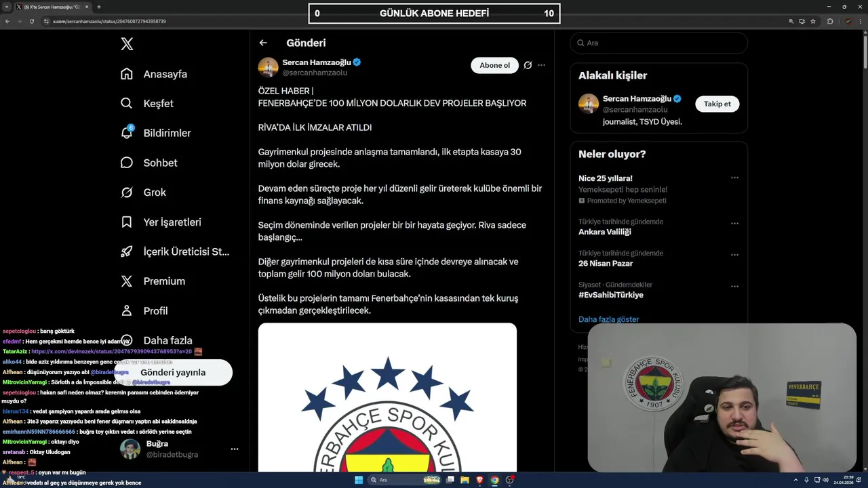The height and width of the screenshot is (488, 868).
Task: Click the Daha fazla göster link
Action: (x=608, y=319)
